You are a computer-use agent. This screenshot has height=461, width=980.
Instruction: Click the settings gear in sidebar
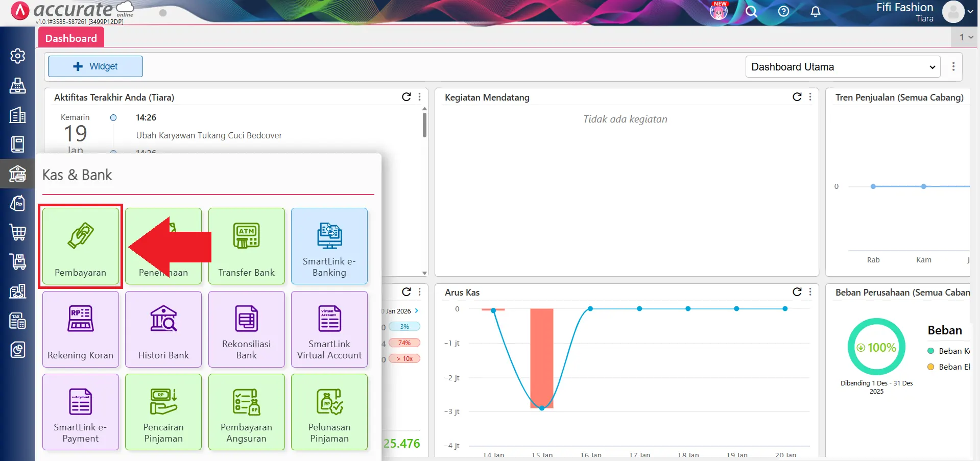pyautogui.click(x=18, y=56)
